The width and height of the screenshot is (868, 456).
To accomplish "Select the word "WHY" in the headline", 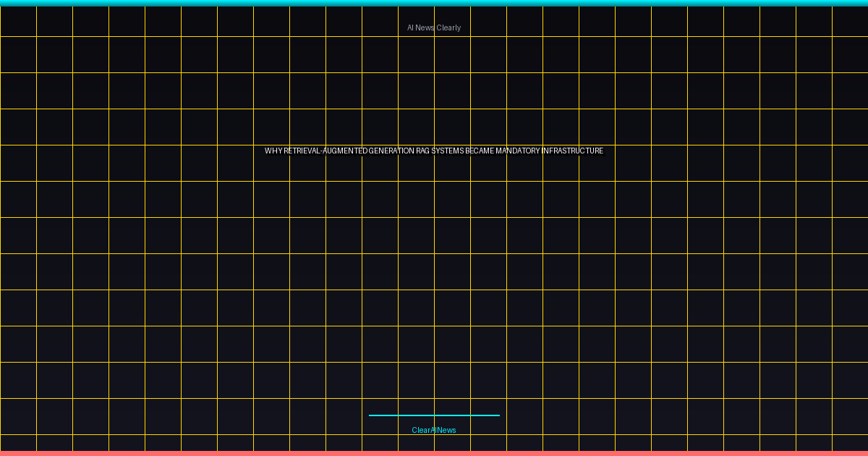I will (273, 151).
